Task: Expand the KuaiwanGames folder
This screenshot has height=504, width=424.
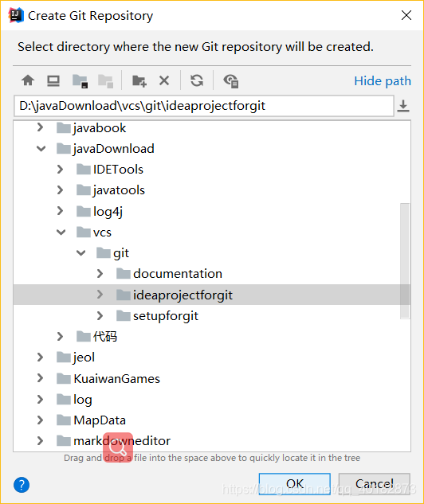Action: pos(40,378)
